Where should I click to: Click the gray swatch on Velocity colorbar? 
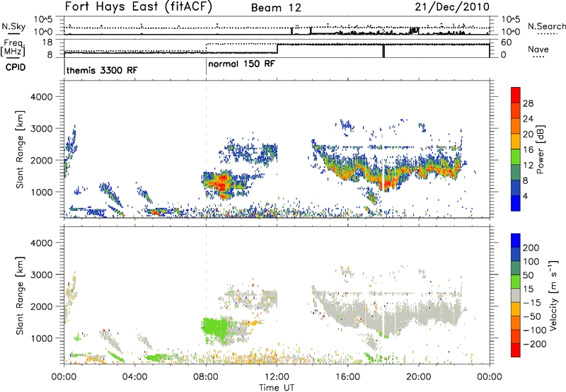pos(516,296)
